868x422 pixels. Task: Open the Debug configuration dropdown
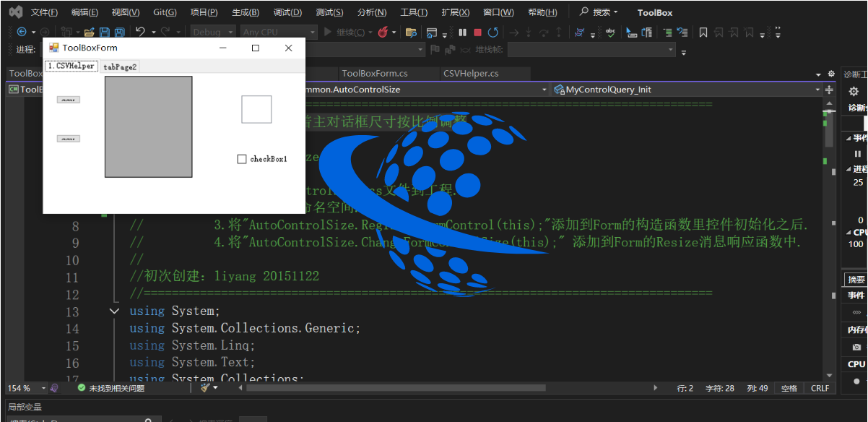213,32
